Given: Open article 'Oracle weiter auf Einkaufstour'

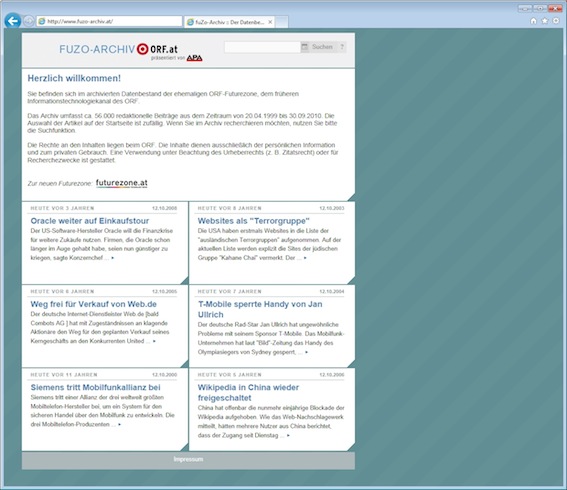Looking at the screenshot, I should [90, 221].
